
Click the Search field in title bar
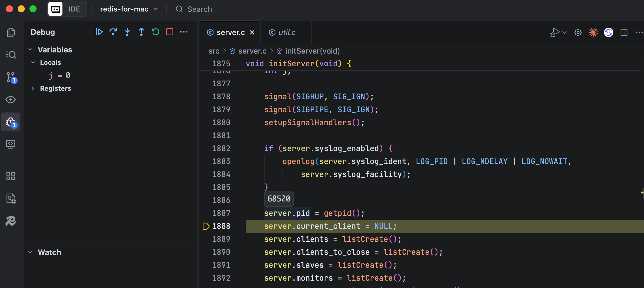[199, 9]
